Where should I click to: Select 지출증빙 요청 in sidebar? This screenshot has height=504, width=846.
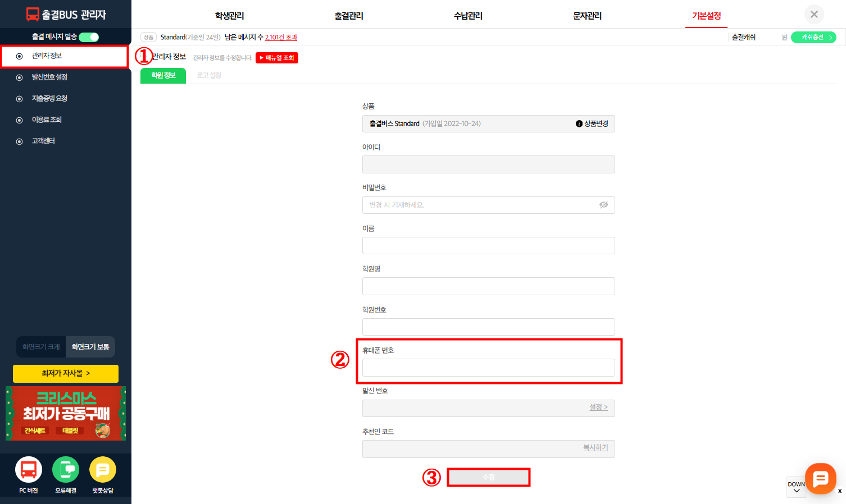point(49,99)
